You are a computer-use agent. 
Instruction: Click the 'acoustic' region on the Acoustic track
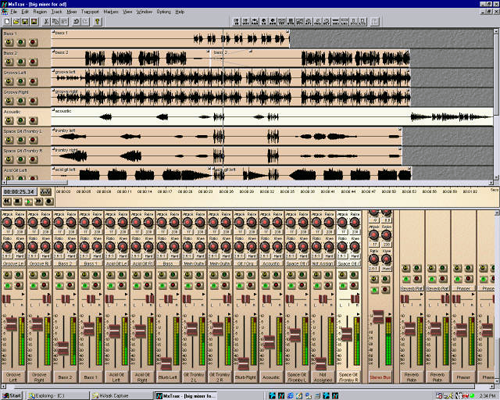(x=272, y=117)
